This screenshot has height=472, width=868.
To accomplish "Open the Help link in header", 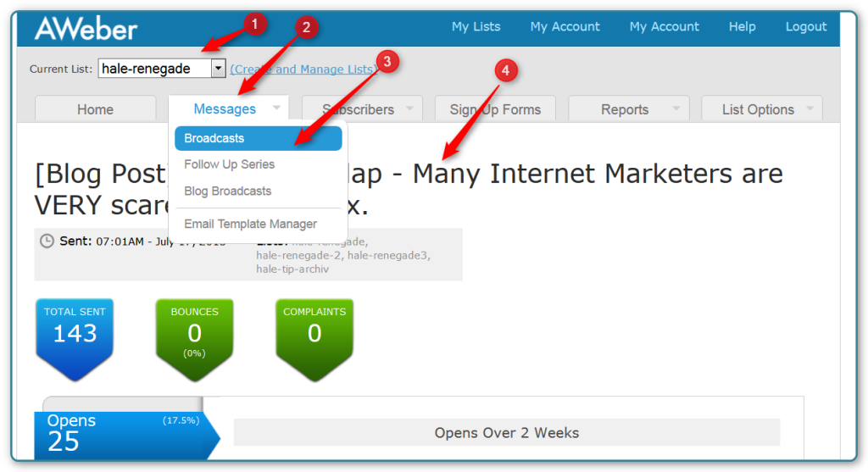I will 742,26.
